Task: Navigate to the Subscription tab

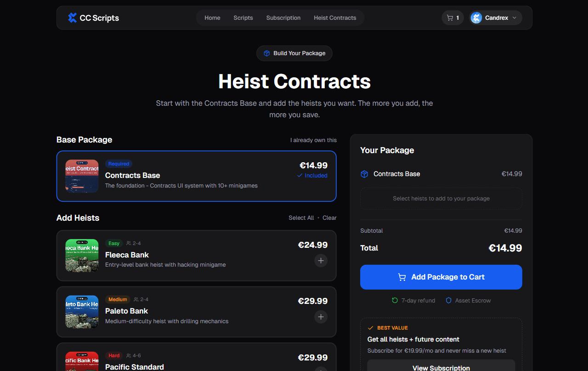Action: click(283, 17)
